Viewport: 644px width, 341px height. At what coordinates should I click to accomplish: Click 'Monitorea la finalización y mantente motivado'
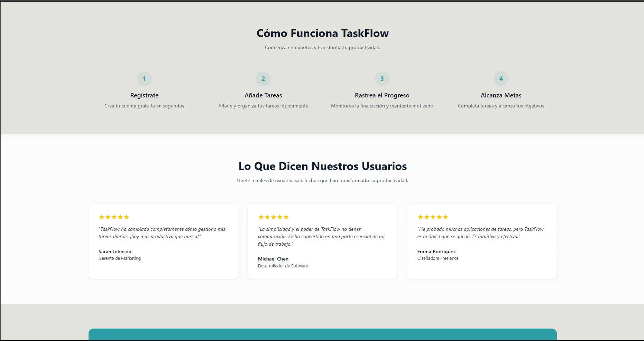click(x=382, y=106)
